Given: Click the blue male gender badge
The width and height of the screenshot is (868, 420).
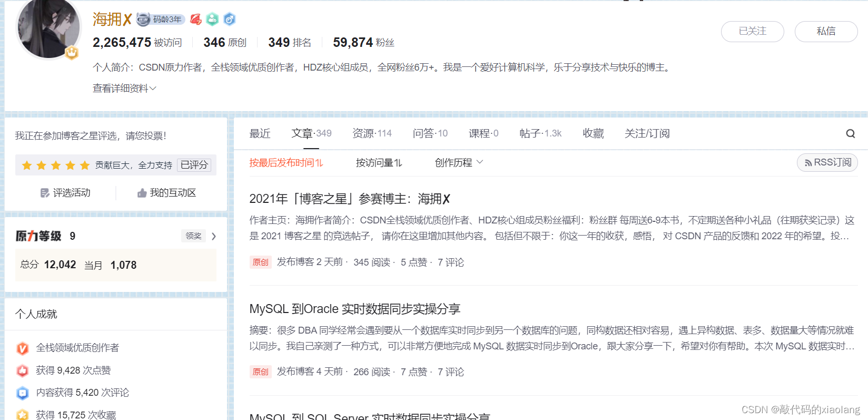Looking at the screenshot, I should coord(229,19).
